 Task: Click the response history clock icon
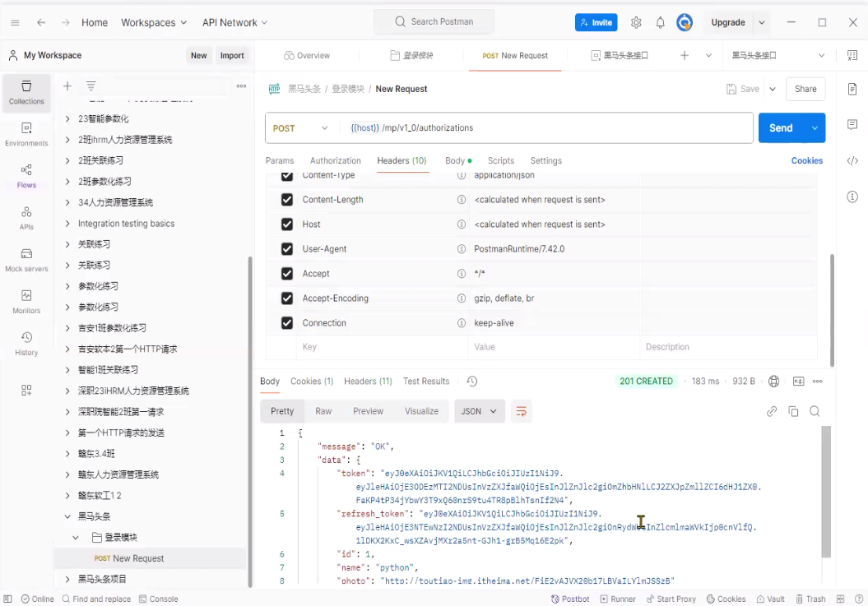click(x=471, y=382)
